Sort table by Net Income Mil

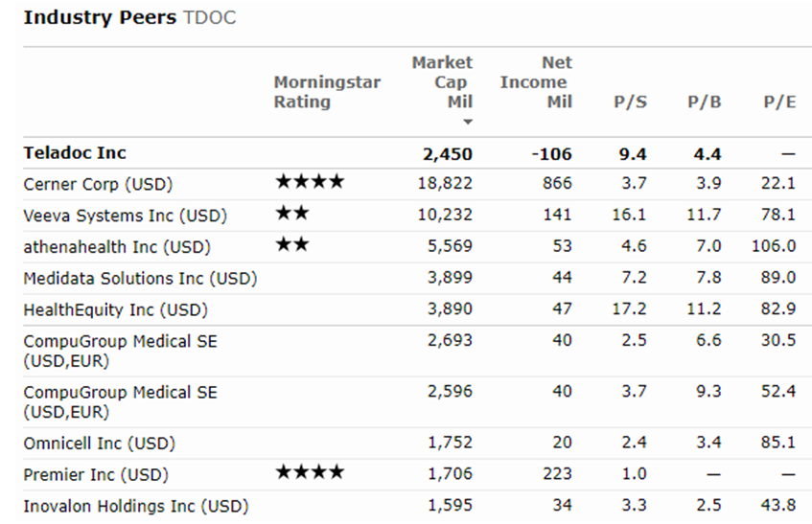point(535,82)
